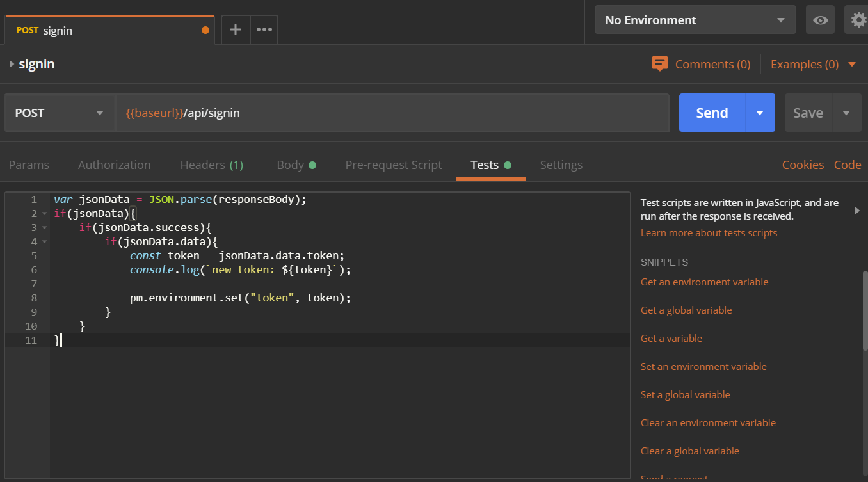868x482 pixels.
Task: Expand the signin request description triangle
Action: [x=12, y=64]
